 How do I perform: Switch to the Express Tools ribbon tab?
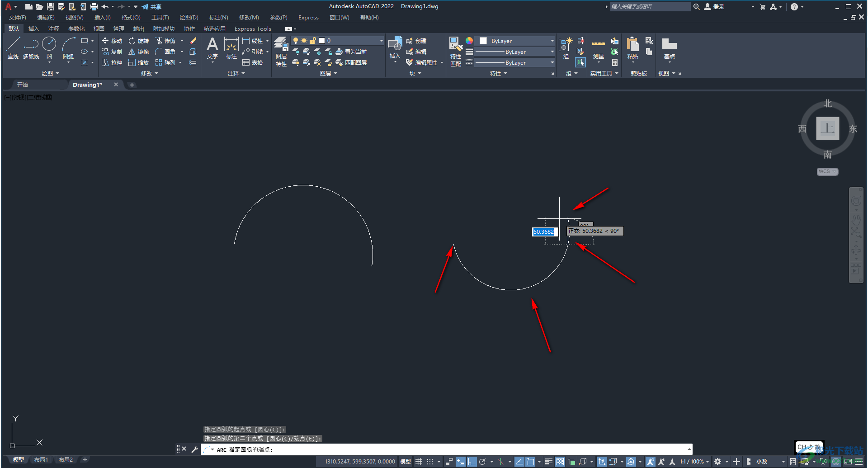click(x=253, y=28)
